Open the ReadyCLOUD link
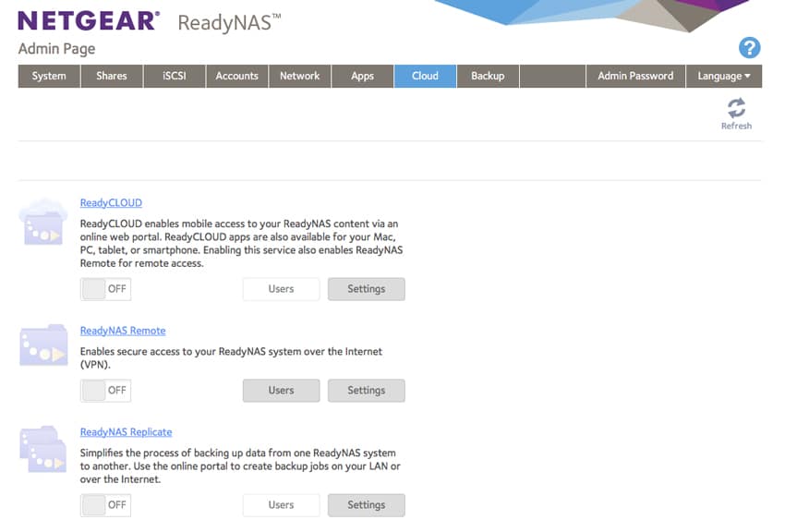The image size is (785, 532). pyautogui.click(x=111, y=202)
